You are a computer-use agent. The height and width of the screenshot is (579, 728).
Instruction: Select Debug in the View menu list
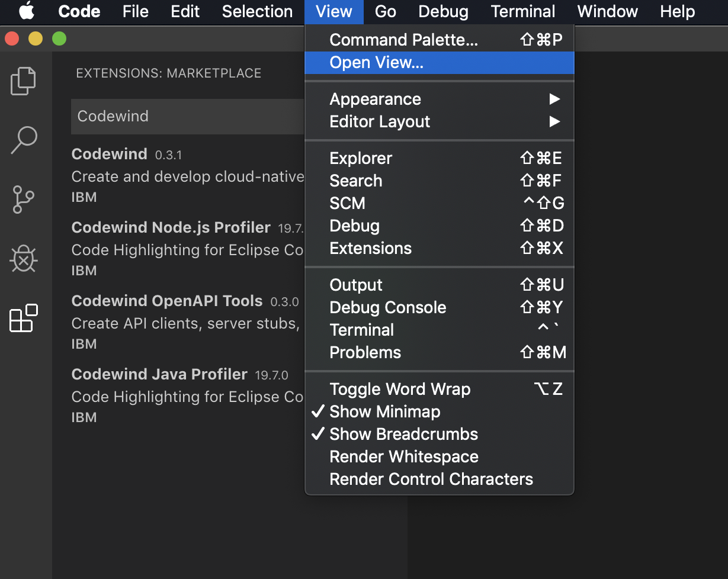tap(439, 226)
